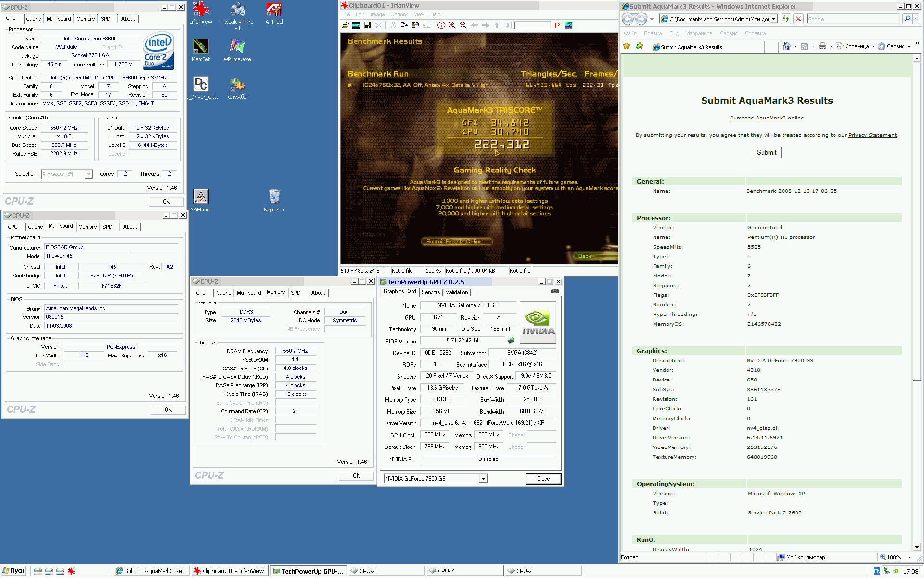This screenshot has height=578, width=924.
Task: Click the Open file icon in IrfanView
Action: click(345, 26)
